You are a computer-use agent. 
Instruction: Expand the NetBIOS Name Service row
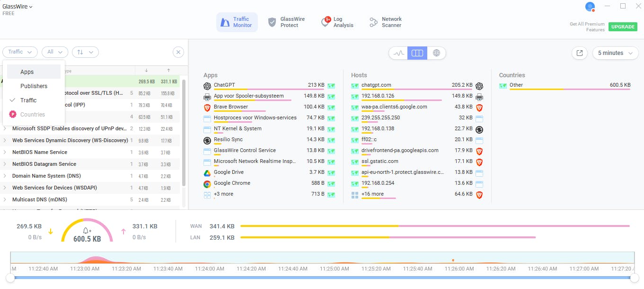[5, 152]
